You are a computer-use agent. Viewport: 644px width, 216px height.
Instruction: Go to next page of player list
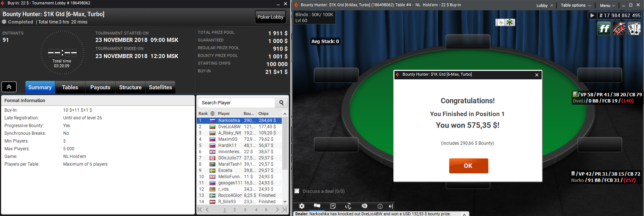[277, 210]
